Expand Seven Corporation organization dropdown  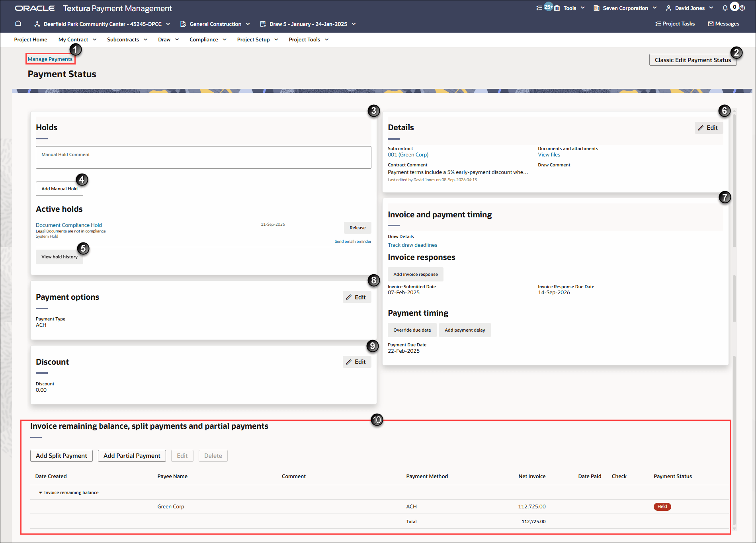click(x=654, y=8)
